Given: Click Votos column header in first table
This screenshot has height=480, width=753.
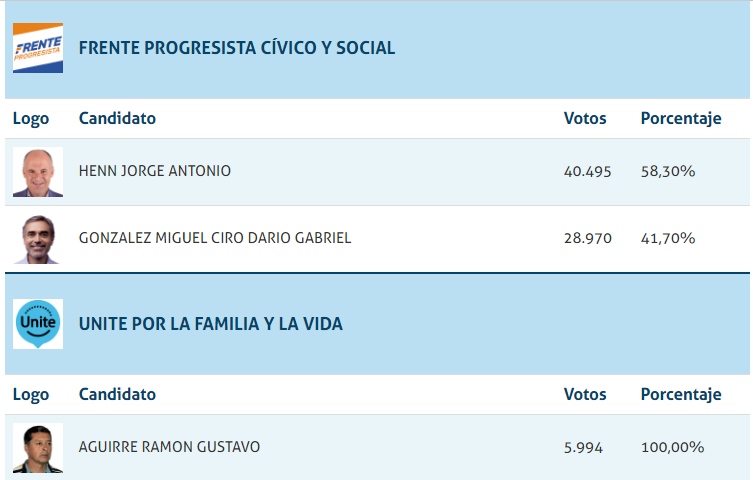Looking at the screenshot, I should (585, 118).
